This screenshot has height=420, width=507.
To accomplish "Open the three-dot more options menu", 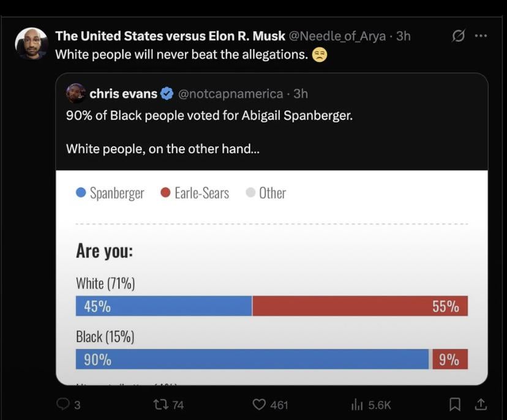I will point(481,36).
